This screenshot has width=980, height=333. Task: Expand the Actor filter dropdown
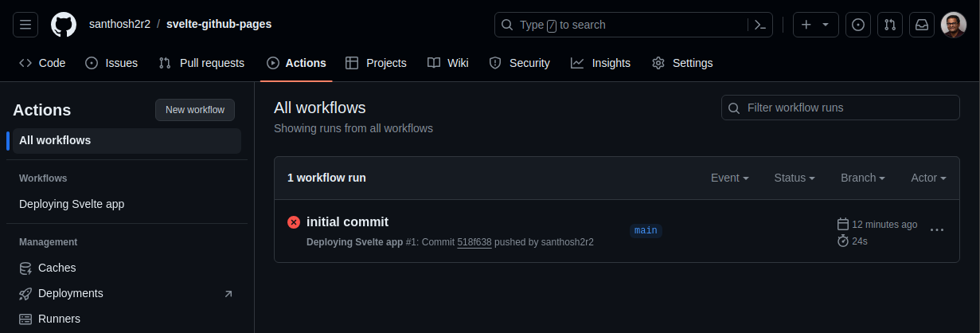[928, 178]
